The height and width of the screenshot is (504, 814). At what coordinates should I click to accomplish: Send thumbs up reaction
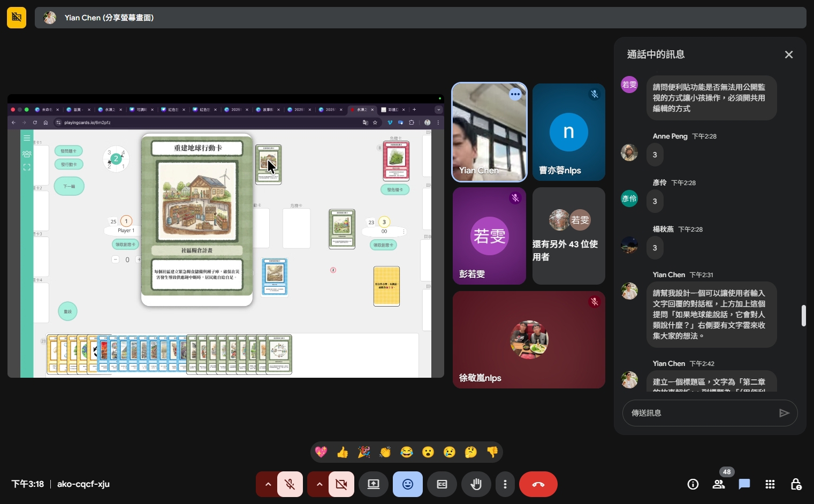coord(343,453)
